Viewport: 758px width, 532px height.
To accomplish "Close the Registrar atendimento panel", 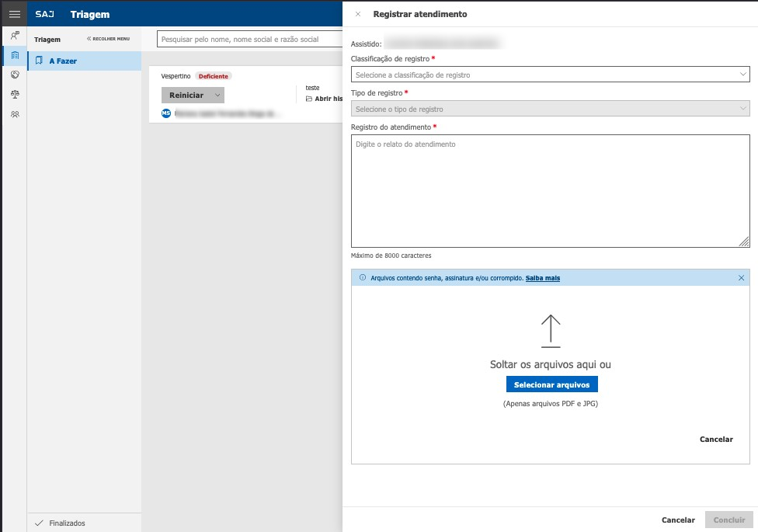I will (358, 14).
